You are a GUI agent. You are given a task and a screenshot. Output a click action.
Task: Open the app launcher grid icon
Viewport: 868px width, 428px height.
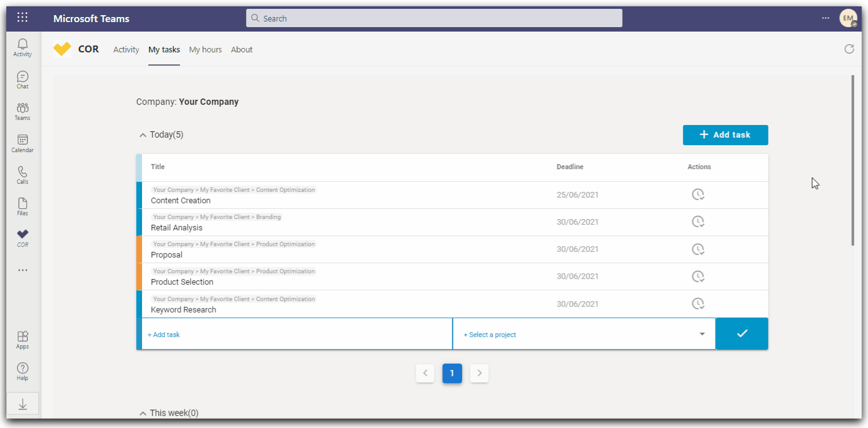[22, 18]
